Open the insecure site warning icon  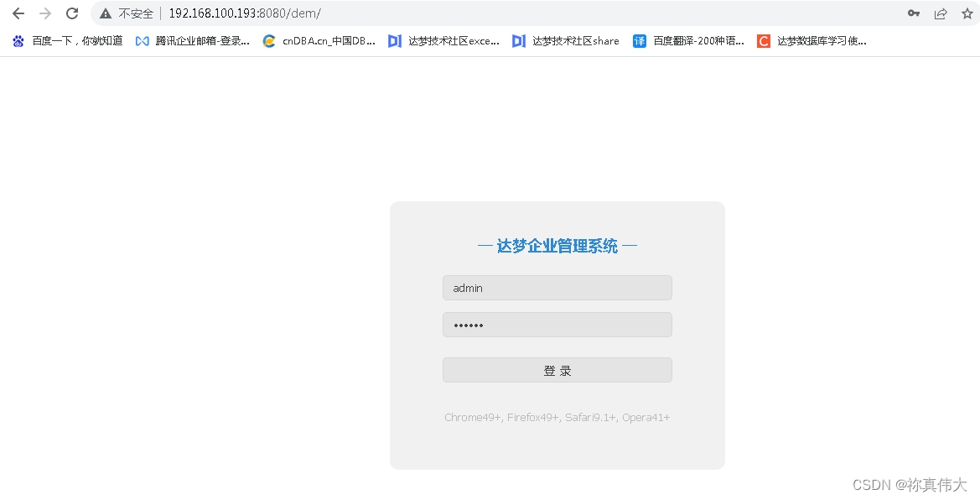106,13
